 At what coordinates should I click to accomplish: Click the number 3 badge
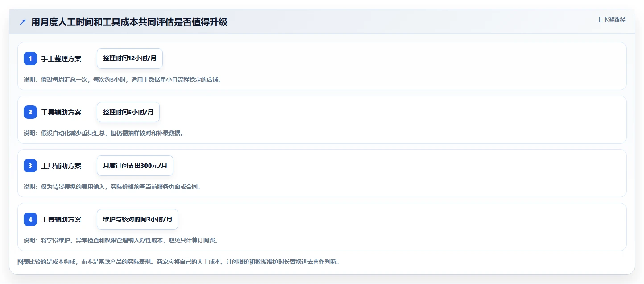pos(30,166)
